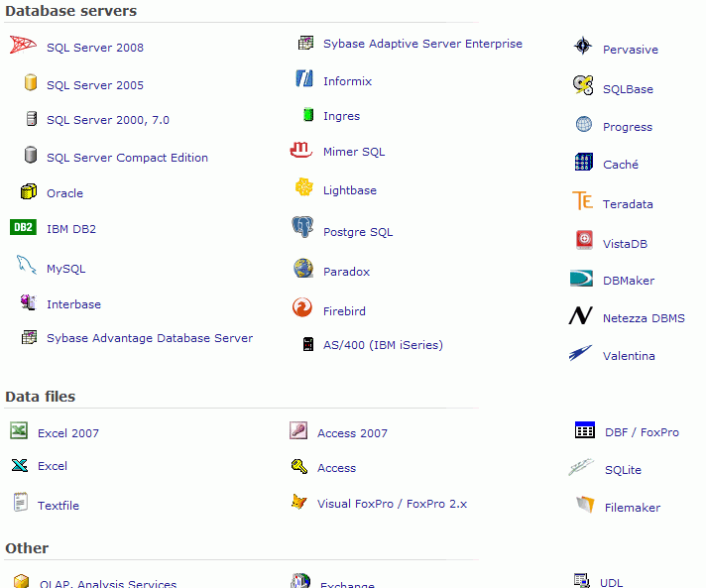The height and width of the screenshot is (588, 706).
Task: Click the orange Filemaker folder icon
Action: click(586, 505)
